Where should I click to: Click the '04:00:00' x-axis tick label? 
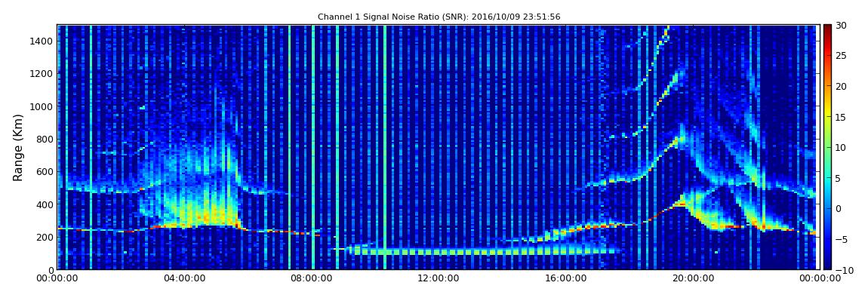pos(183,278)
